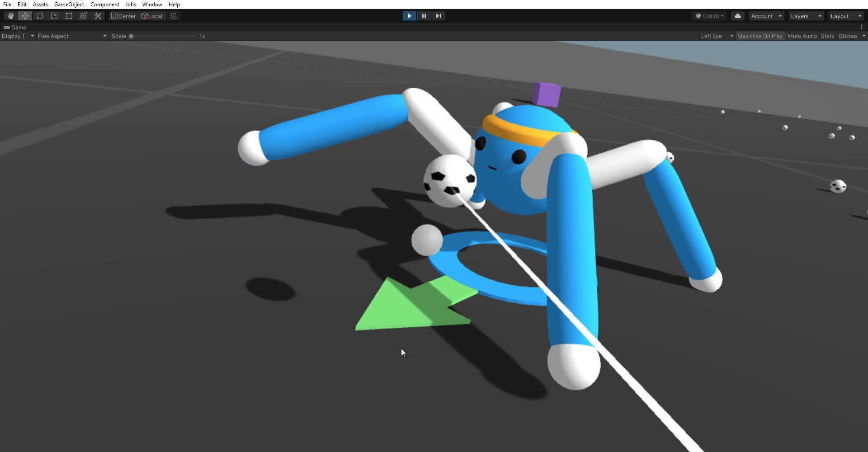
Task: Select the Rotate tool
Action: tap(40, 15)
